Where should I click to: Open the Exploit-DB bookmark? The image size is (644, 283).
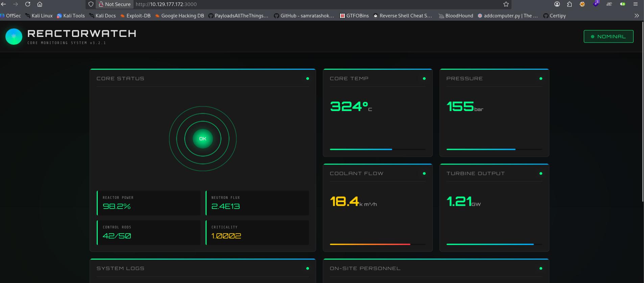[x=135, y=16]
